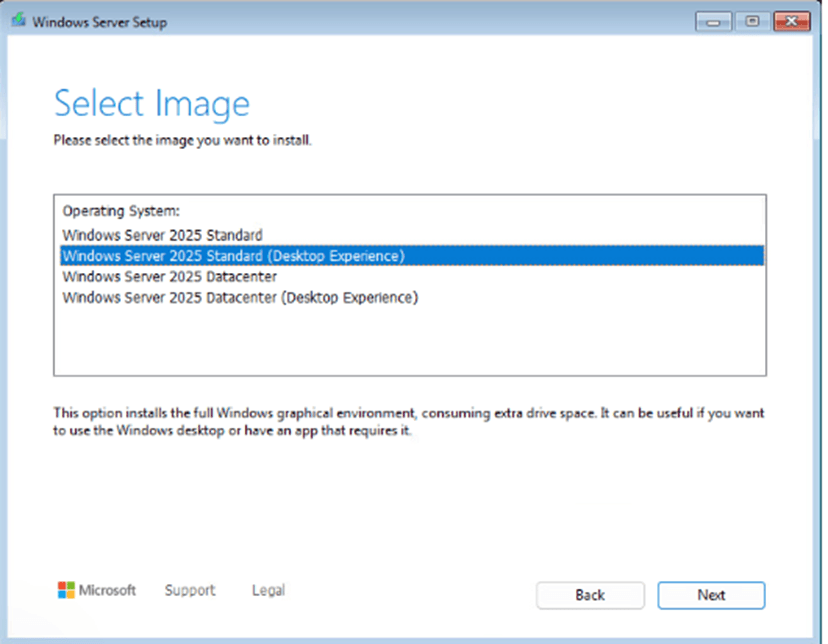The image size is (828, 644).
Task: Open the Support link
Action: (x=189, y=590)
